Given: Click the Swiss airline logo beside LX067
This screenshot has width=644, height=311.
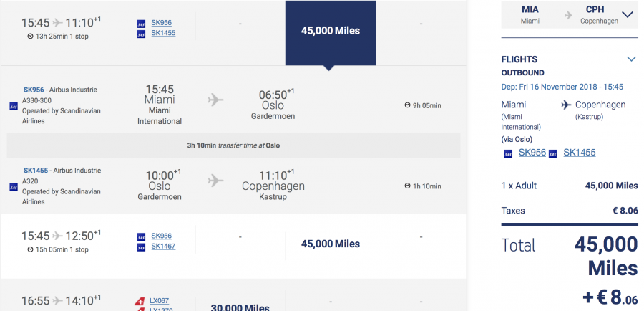Looking at the screenshot, I should tap(140, 302).
